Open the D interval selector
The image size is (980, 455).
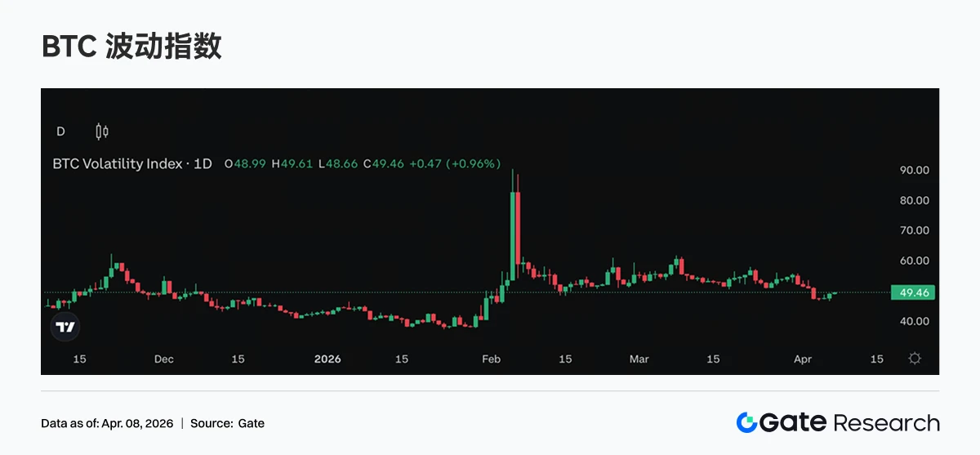tap(60, 131)
